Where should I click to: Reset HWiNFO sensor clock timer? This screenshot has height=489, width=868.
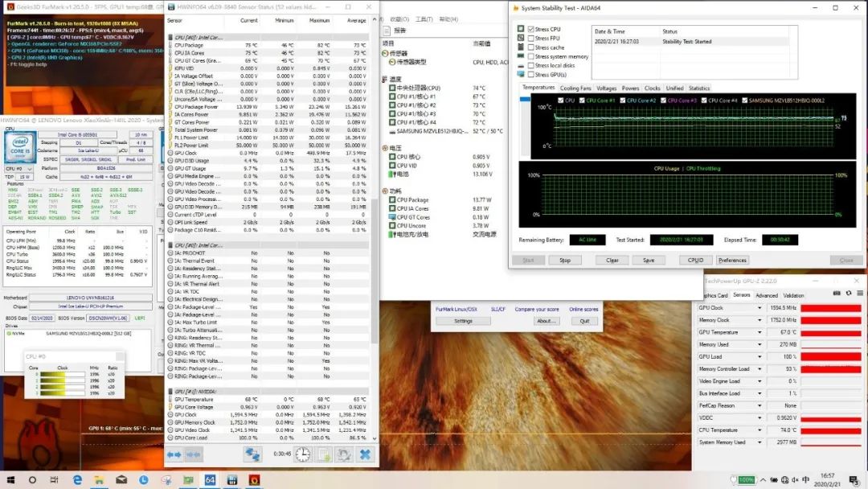tap(303, 454)
